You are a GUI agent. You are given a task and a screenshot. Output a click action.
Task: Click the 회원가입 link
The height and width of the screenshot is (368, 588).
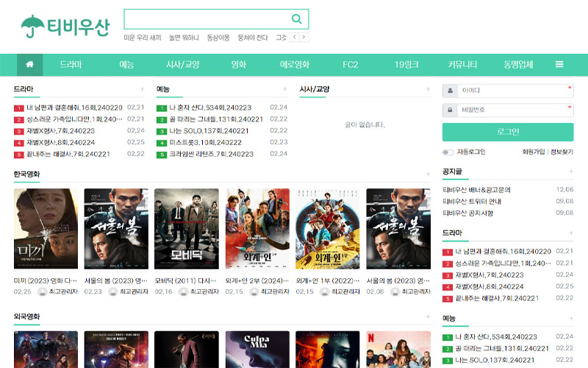click(x=534, y=152)
